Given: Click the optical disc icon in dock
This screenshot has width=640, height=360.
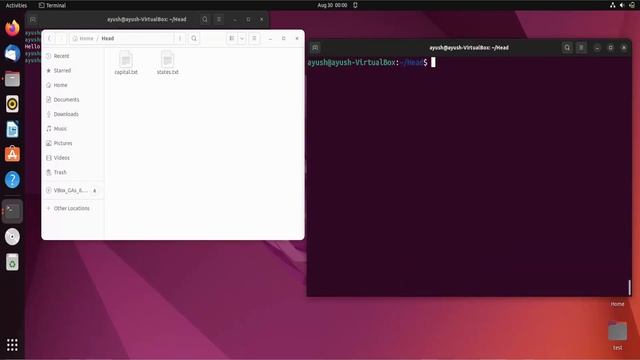Looking at the screenshot, I should [12, 237].
